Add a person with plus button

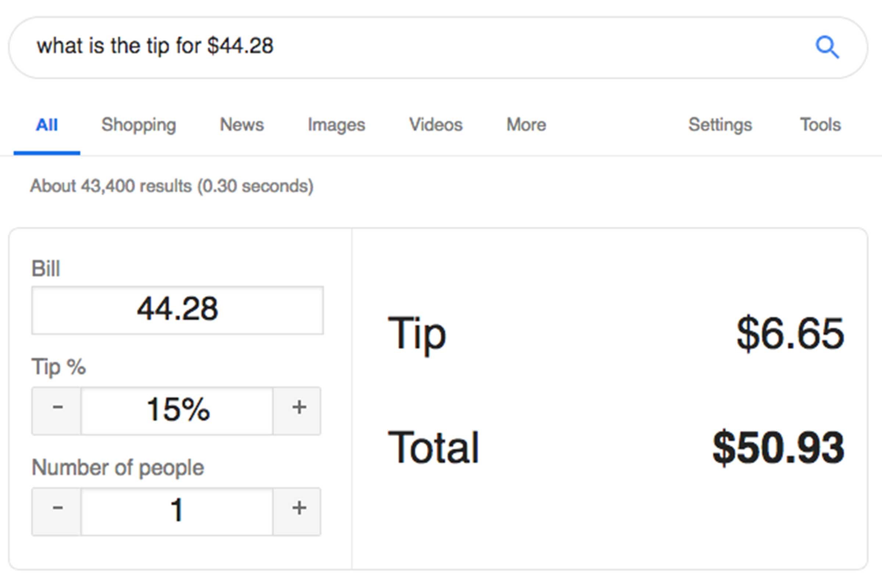pyautogui.click(x=298, y=512)
